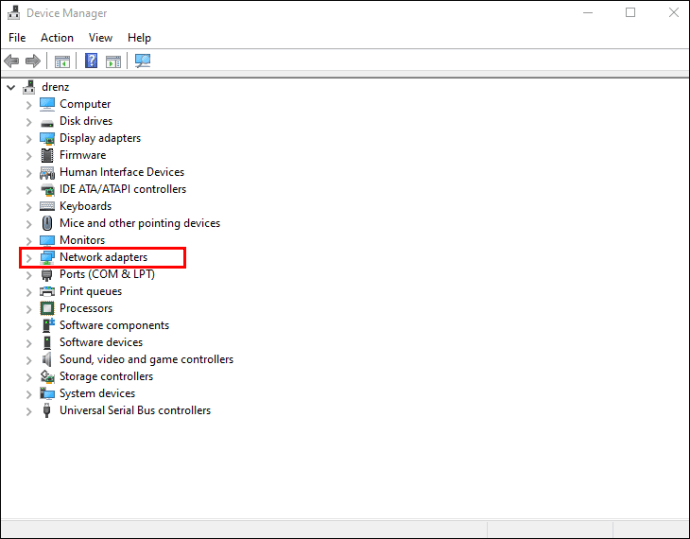690x539 pixels.
Task: Click the Keyboards category icon
Action: coord(47,206)
